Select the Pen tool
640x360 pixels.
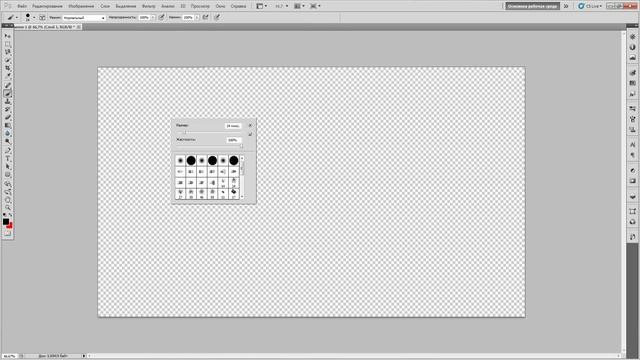(x=7, y=151)
